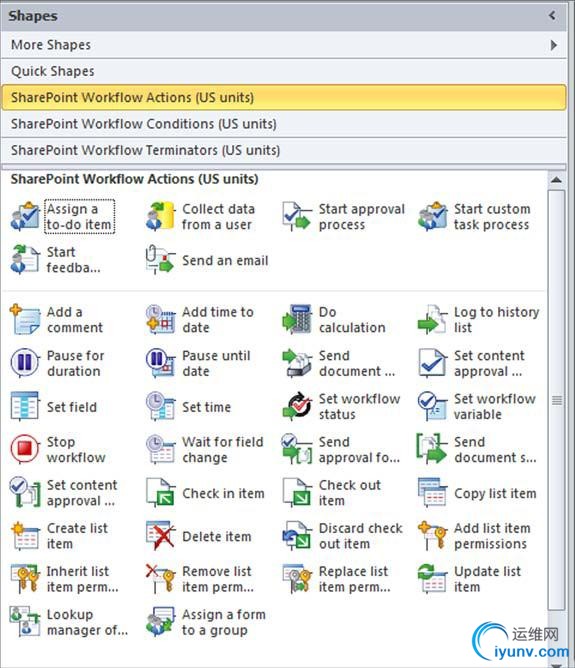Expand the More Shapes submenu arrow
Viewport: 575px width, 668px height.
click(x=553, y=45)
